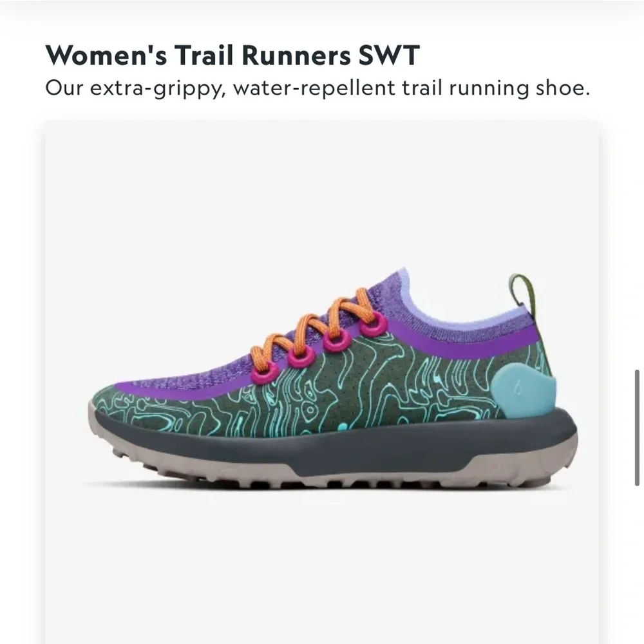Viewport: 644px width, 644px height.
Task: Click the beige toe bumper of the outsole
Action: [100, 427]
